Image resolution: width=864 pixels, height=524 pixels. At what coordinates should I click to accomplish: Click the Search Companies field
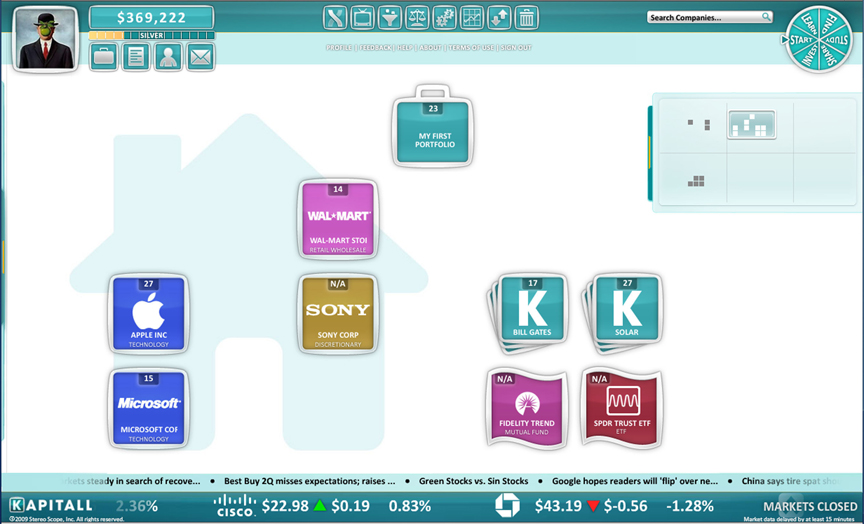(x=704, y=17)
